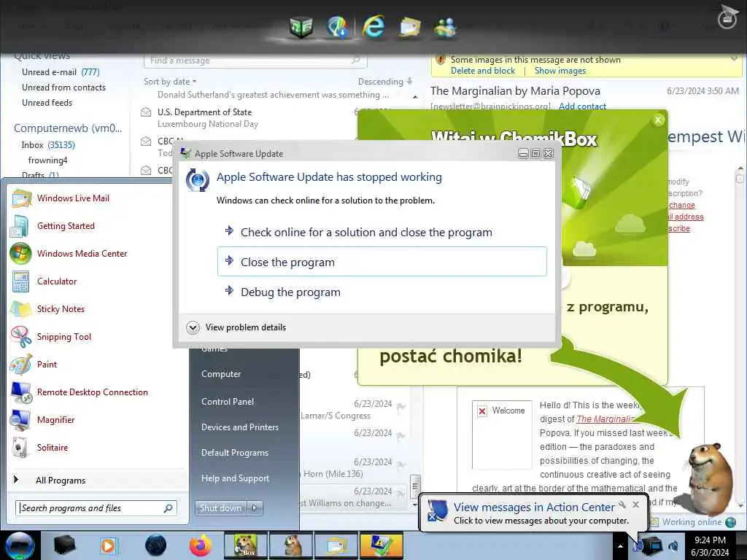Click the Search programs and files box
Image resolution: width=747 pixels, height=560 pixels.
click(x=96, y=508)
